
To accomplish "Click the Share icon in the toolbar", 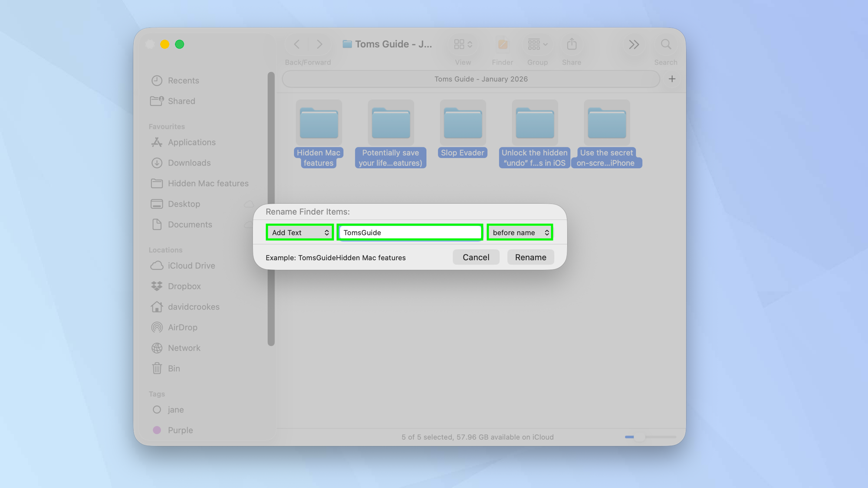I will coord(572,44).
